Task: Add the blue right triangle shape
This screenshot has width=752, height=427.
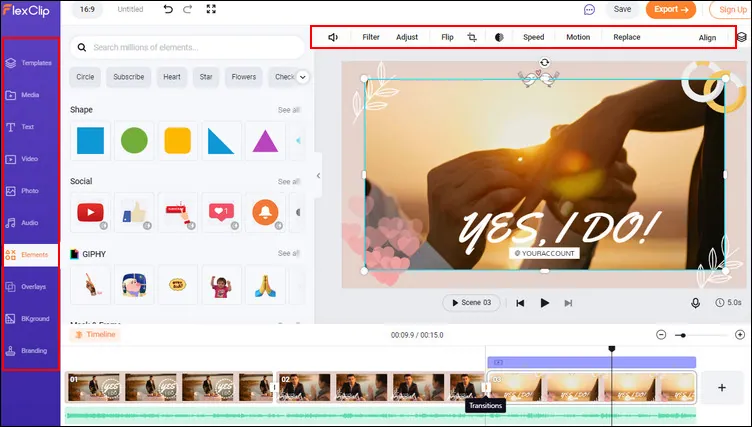Action: point(221,141)
